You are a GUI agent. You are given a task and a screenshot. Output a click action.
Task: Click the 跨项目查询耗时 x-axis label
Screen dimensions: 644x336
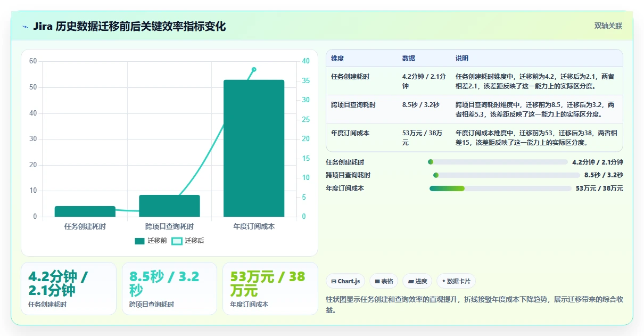[x=170, y=226]
